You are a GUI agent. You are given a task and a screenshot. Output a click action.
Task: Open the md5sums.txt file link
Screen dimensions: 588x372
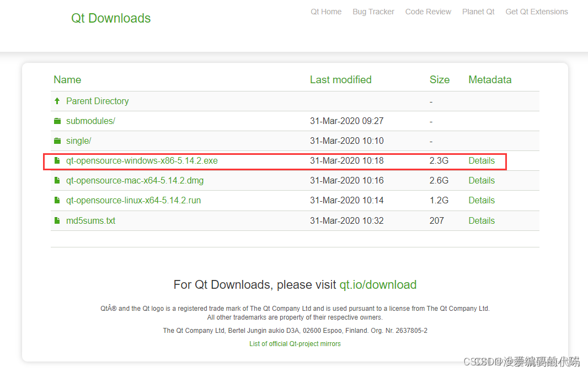coord(91,220)
